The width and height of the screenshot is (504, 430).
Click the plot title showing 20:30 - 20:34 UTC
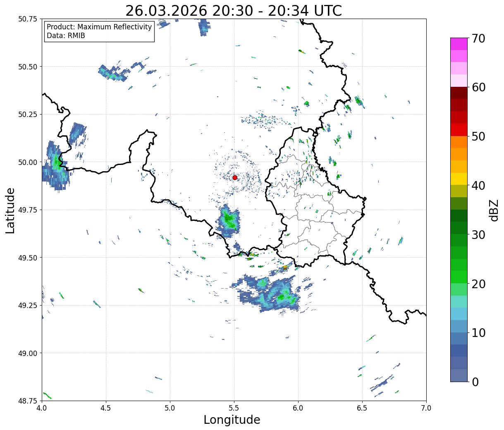(x=234, y=11)
